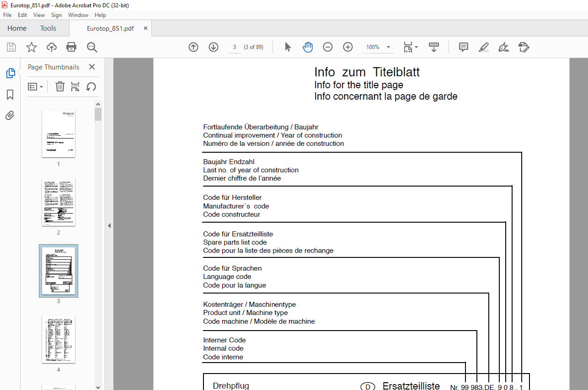
Task: Click the upload to cloud icon
Action: (51, 47)
